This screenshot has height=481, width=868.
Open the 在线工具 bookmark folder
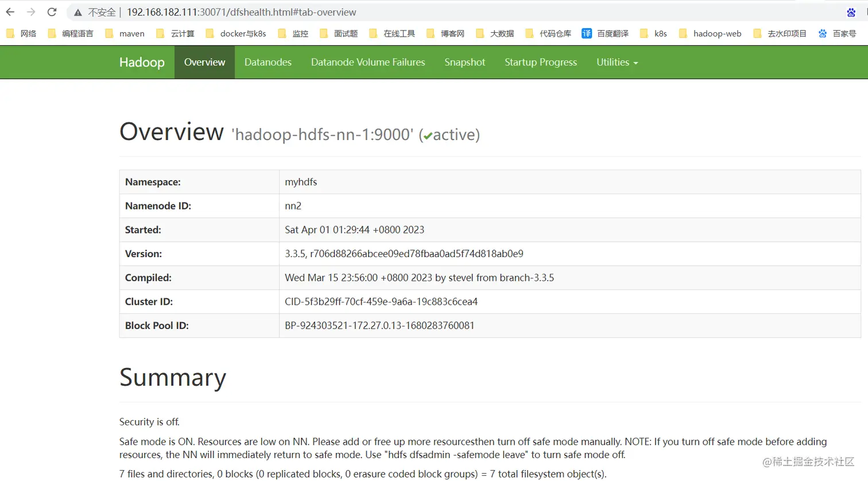pyautogui.click(x=392, y=33)
